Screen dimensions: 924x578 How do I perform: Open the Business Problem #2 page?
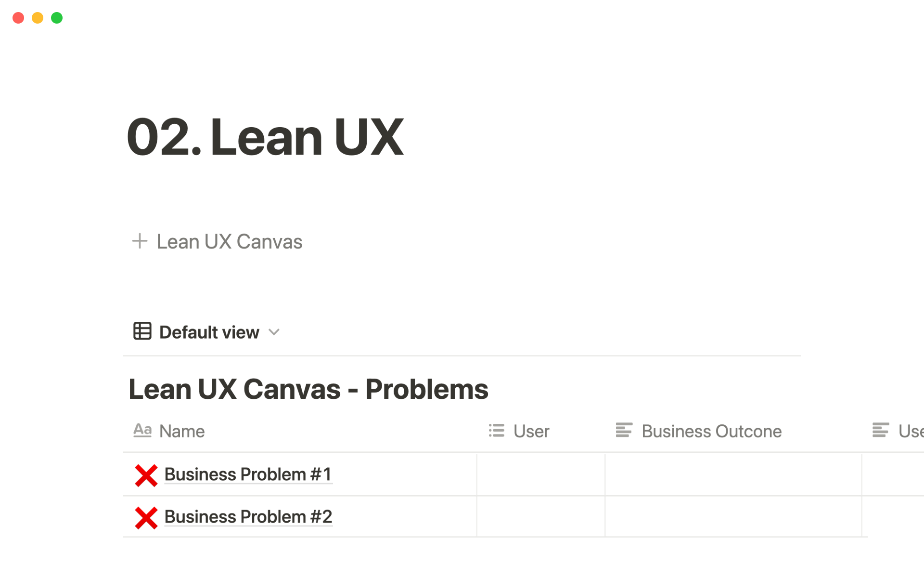pos(248,517)
